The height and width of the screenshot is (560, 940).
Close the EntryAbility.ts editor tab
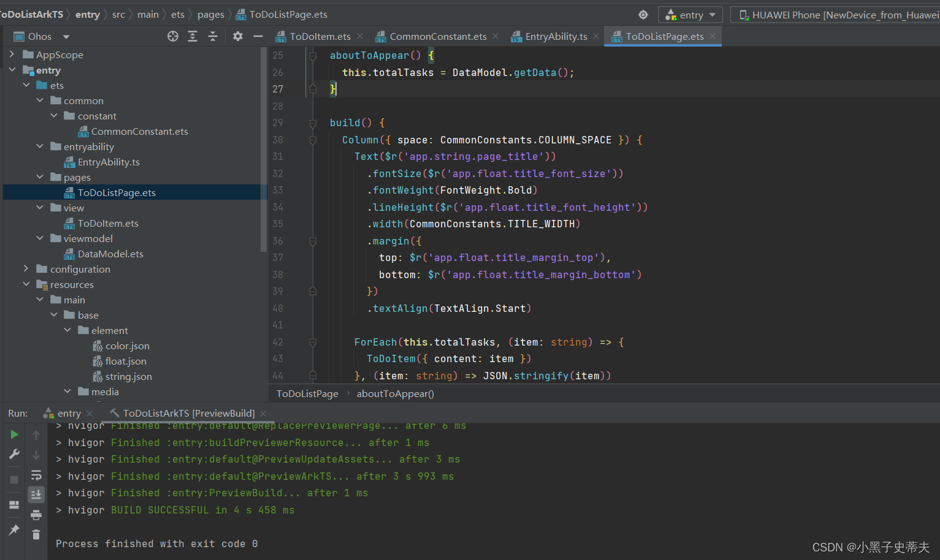596,36
